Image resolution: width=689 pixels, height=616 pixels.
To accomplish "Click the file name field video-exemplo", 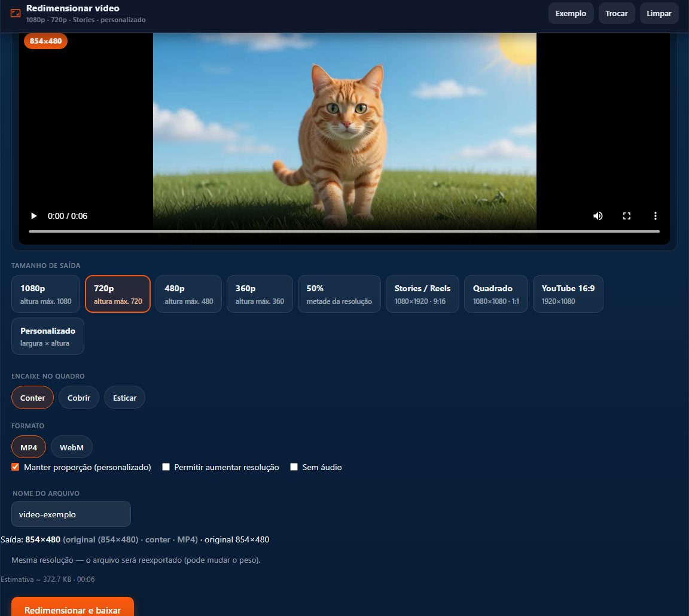I will click(x=71, y=514).
